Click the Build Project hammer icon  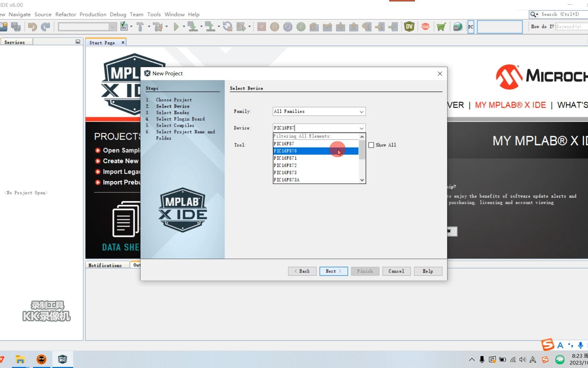[140, 27]
